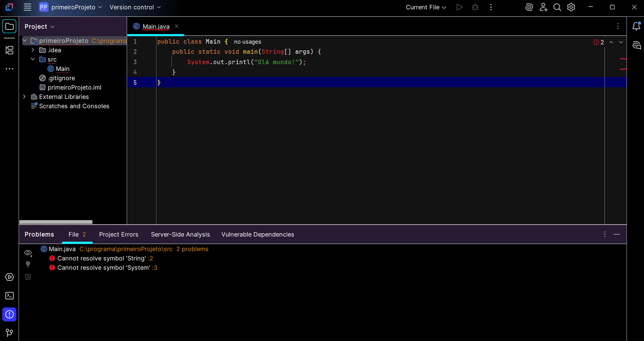
Task: Open more run actions menu
Action: pyautogui.click(x=491, y=7)
